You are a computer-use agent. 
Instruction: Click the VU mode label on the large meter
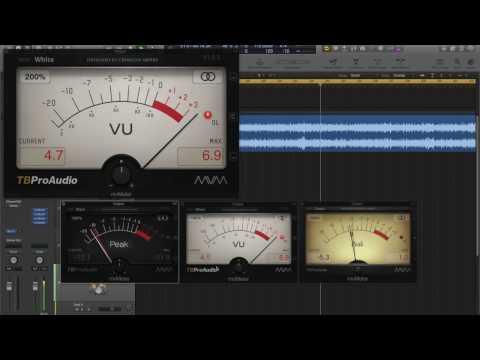[121, 129]
